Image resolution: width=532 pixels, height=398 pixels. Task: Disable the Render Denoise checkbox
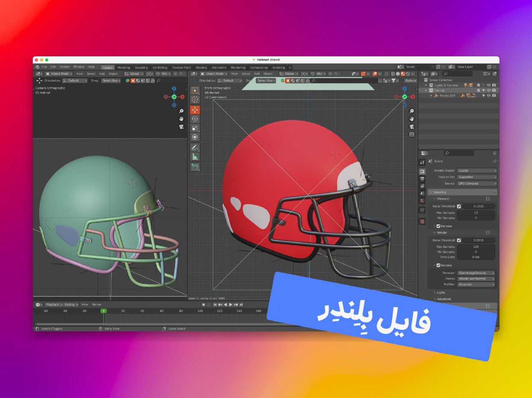click(438, 265)
